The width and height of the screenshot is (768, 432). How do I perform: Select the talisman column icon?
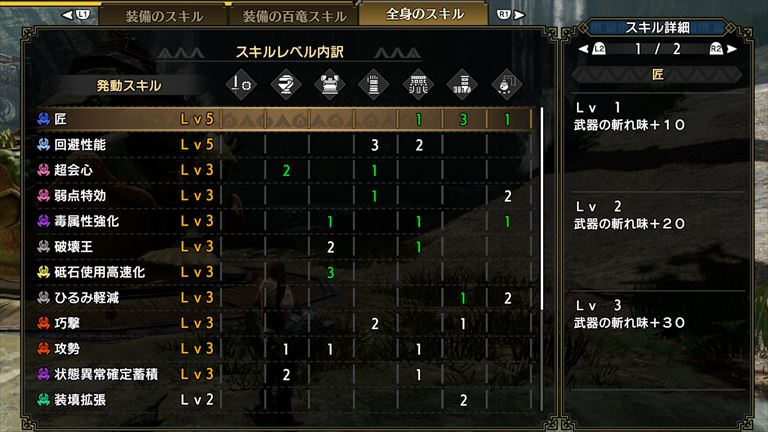506,85
